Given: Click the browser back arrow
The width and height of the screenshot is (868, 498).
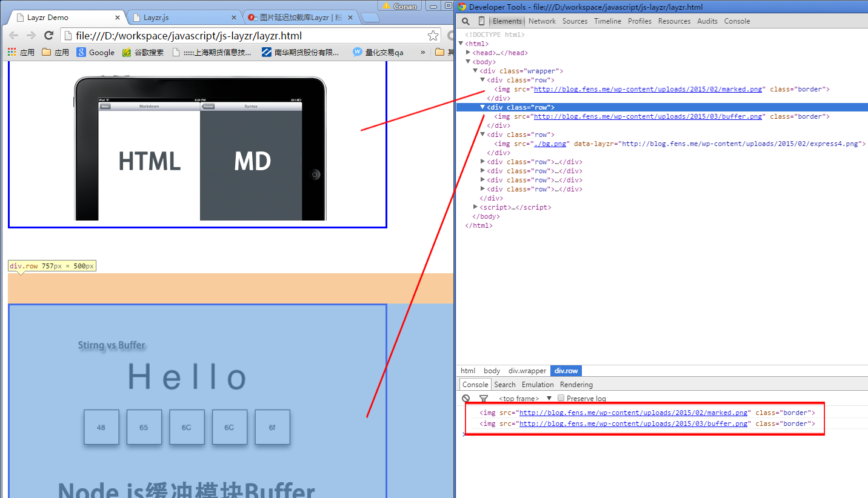Looking at the screenshot, I should pyautogui.click(x=13, y=36).
